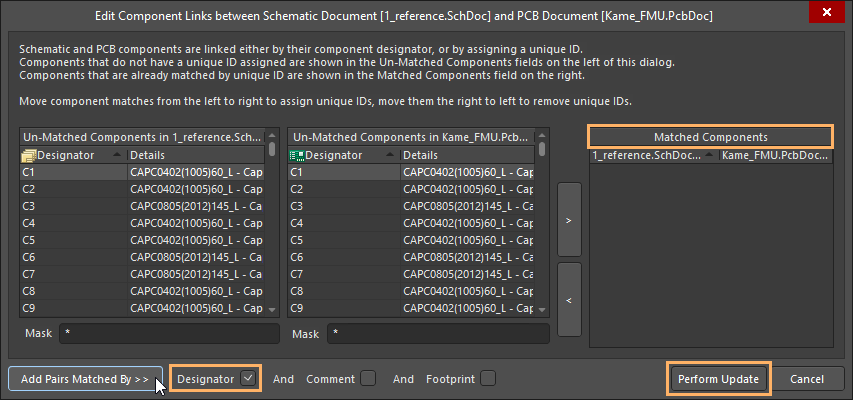Click the PCB document icon beside Designator
This screenshot has height=400, width=853.
coord(297,155)
